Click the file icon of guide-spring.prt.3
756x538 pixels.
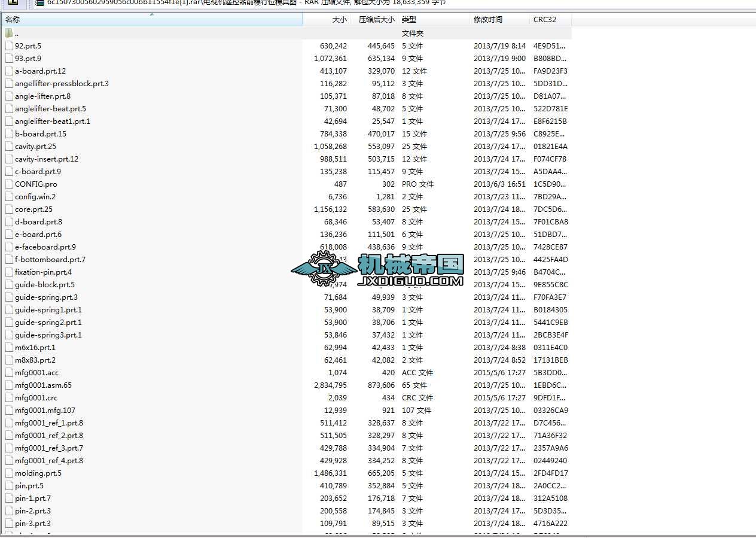pyautogui.click(x=9, y=297)
